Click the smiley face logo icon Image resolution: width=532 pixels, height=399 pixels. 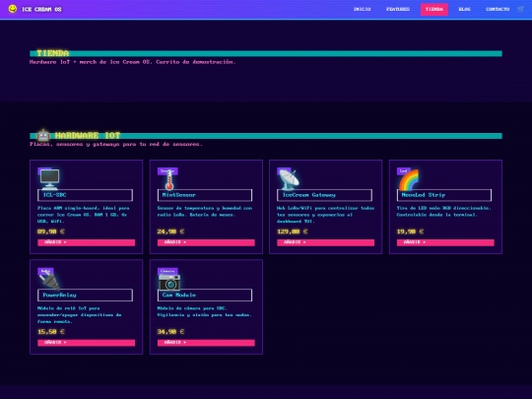pyautogui.click(x=13, y=9)
